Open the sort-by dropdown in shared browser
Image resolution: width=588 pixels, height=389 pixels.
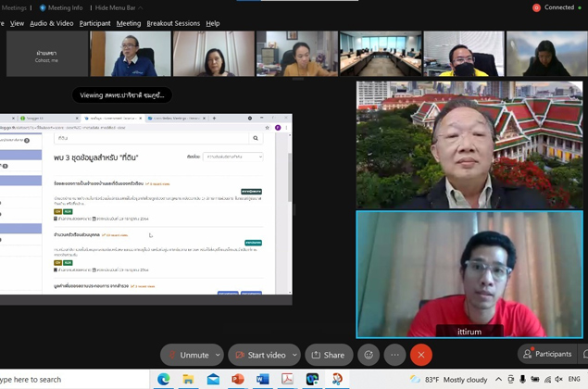pos(232,157)
